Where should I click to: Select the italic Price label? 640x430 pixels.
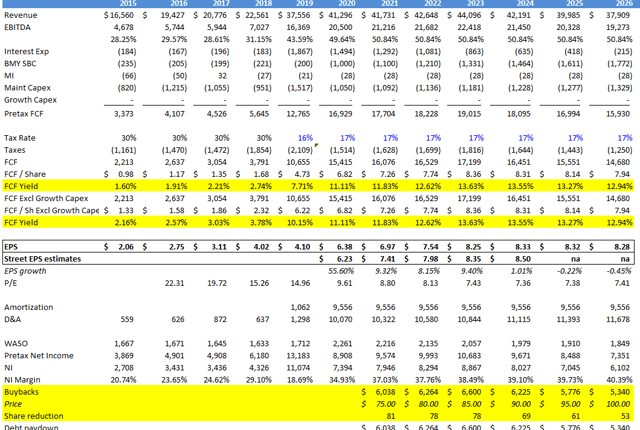[x=13, y=404]
